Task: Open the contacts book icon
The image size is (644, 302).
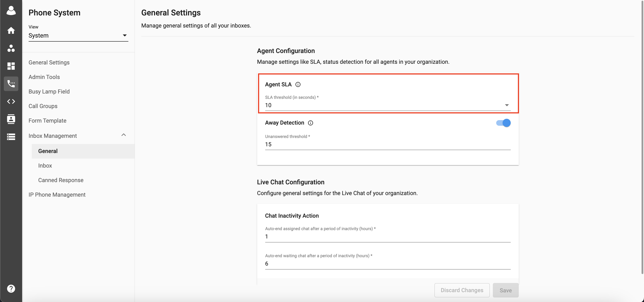Action: [11, 119]
